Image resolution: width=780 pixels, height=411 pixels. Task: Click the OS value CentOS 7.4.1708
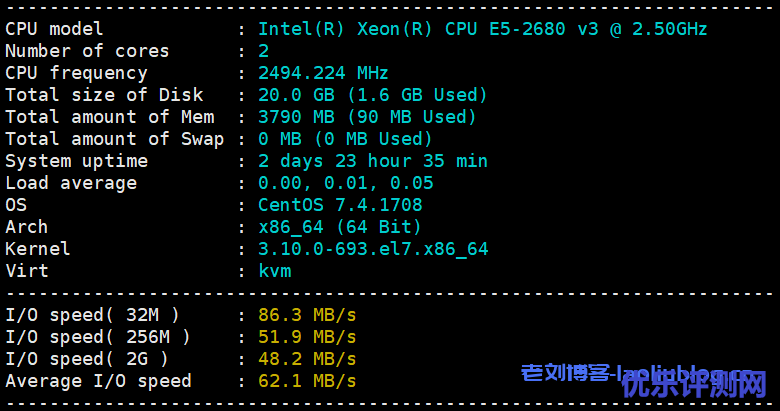[340, 205]
